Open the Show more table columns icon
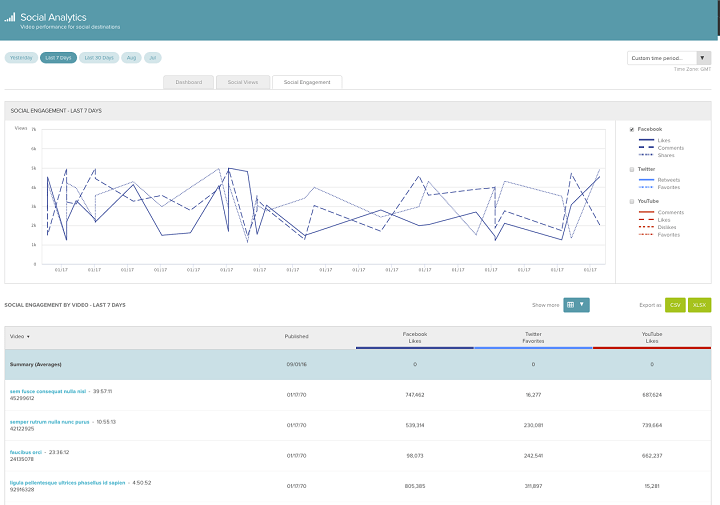This screenshot has width=720, height=505. click(570, 305)
